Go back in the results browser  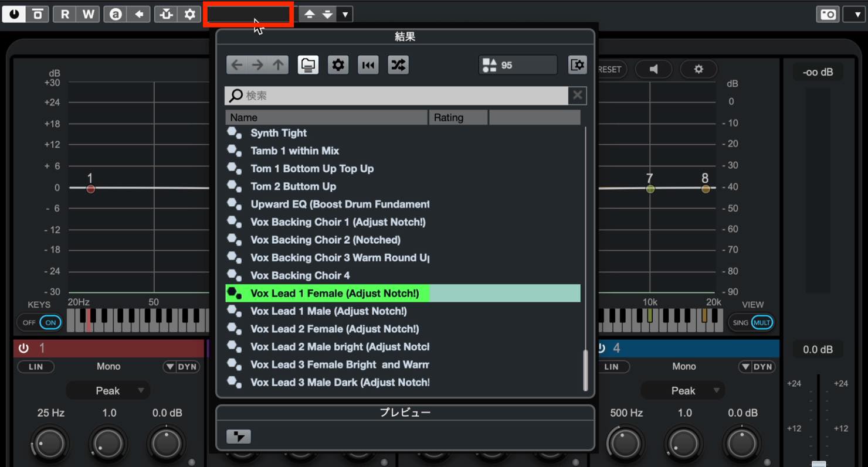pyautogui.click(x=236, y=65)
